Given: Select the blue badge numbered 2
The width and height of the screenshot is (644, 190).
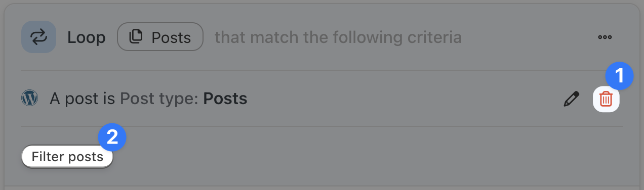Looking at the screenshot, I should pyautogui.click(x=112, y=137).
